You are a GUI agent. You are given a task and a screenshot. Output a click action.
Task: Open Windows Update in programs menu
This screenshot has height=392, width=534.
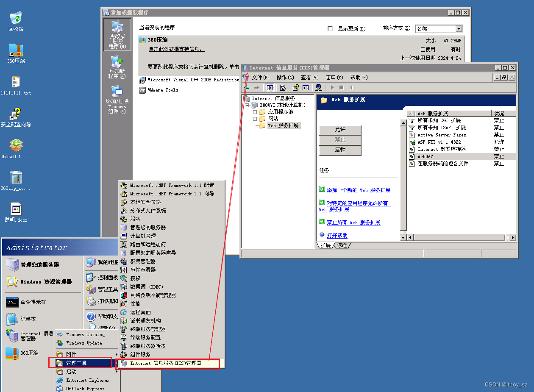click(x=84, y=343)
